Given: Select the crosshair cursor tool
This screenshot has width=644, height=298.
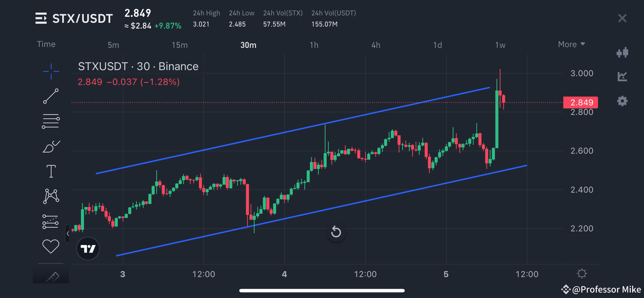Looking at the screenshot, I should 51,72.
